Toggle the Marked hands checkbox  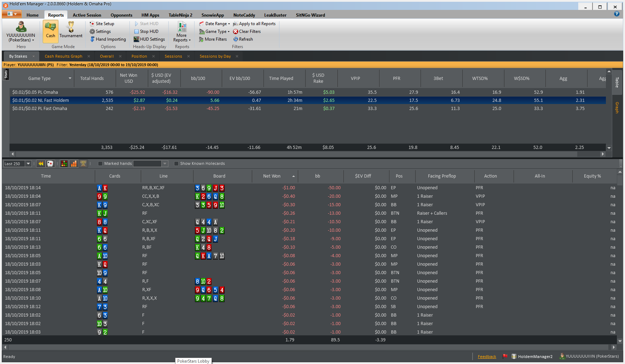coord(100,163)
